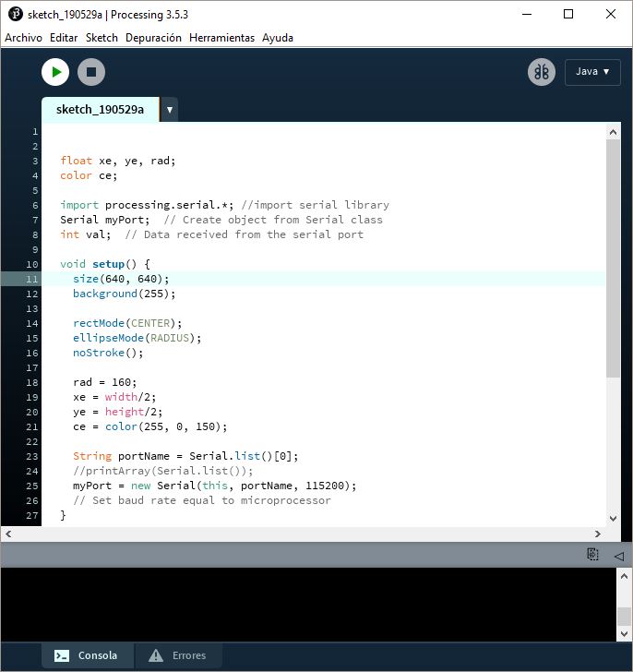Stop the running sketch
This screenshot has height=672, width=633.
point(91,72)
